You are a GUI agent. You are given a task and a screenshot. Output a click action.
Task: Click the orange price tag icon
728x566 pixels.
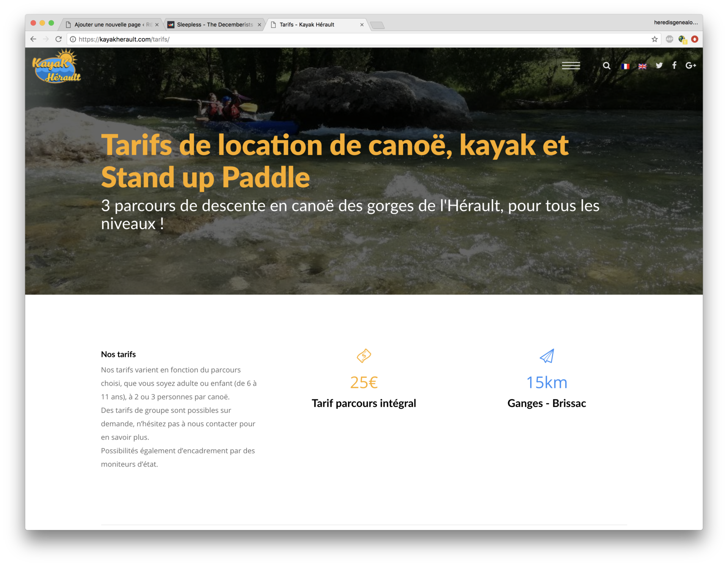tap(364, 356)
